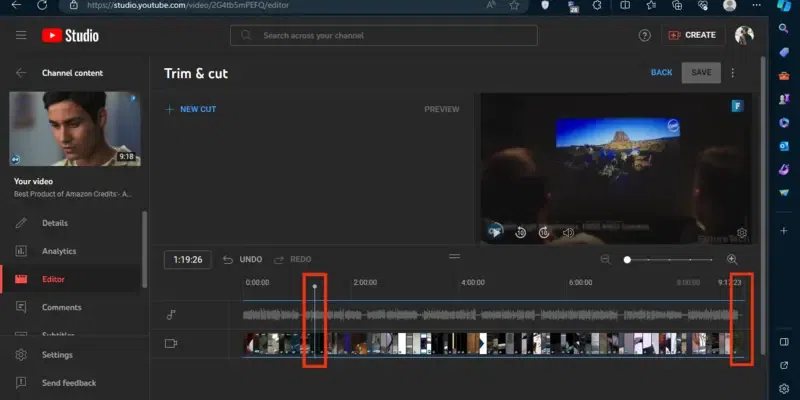800x400 pixels.
Task: Add page to favorites star icon
Action: tap(514, 5)
